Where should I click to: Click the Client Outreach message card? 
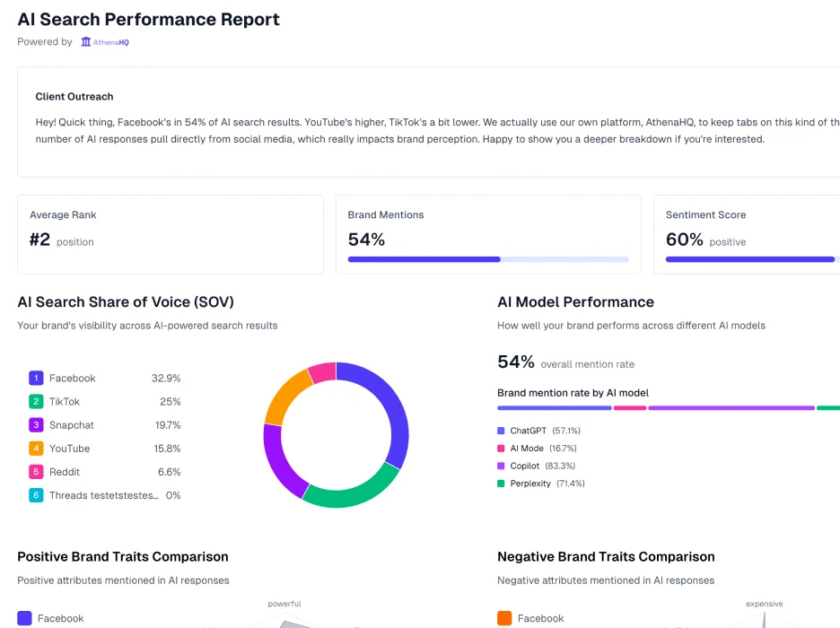click(420, 121)
